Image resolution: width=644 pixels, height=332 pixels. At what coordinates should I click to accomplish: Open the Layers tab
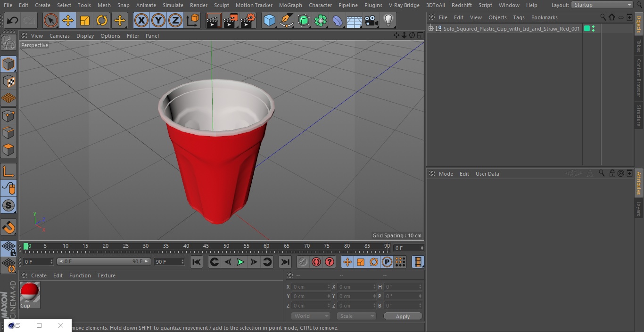(639, 208)
